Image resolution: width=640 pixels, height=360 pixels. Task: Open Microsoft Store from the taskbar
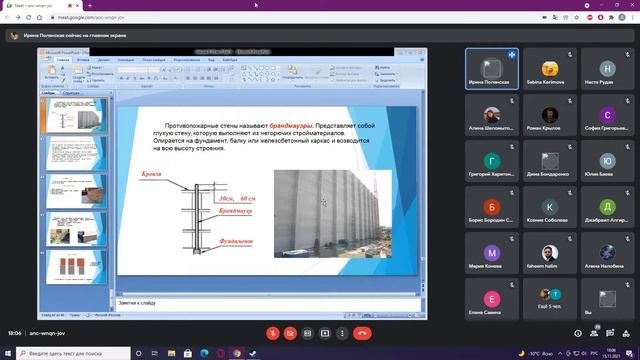coord(188,353)
